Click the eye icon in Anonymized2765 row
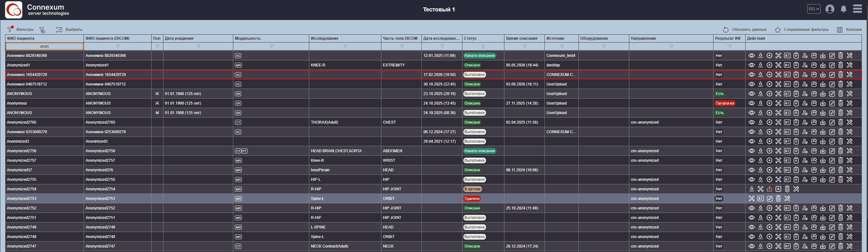The width and height of the screenshot is (868, 252). click(x=751, y=122)
